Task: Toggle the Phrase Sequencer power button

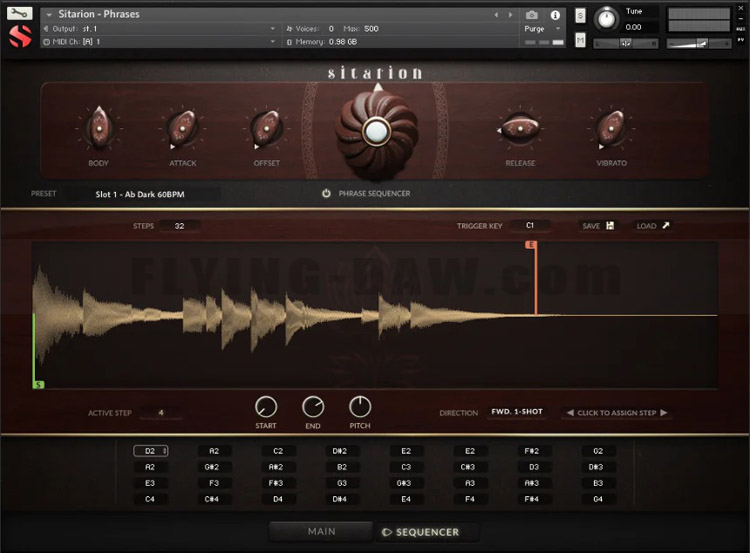Action: point(326,193)
